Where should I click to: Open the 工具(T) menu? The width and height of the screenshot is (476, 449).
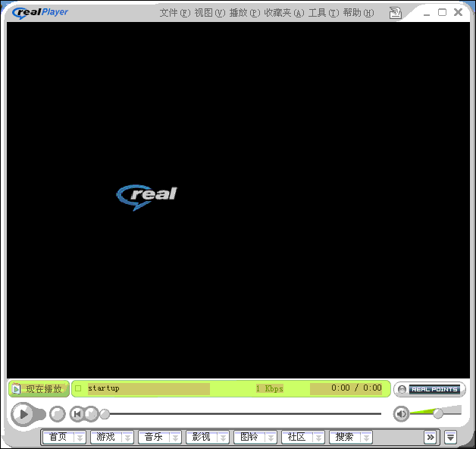[324, 13]
